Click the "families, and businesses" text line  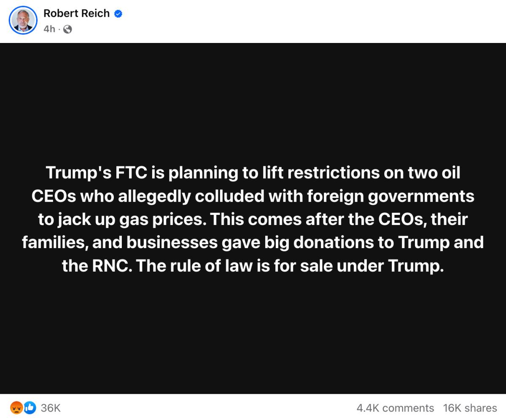click(x=253, y=242)
